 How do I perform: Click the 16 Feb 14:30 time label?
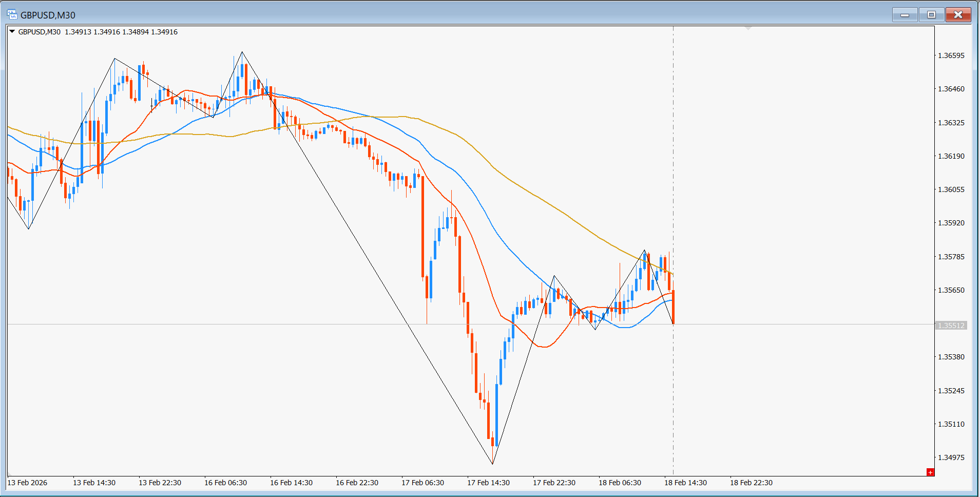tap(291, 483)
